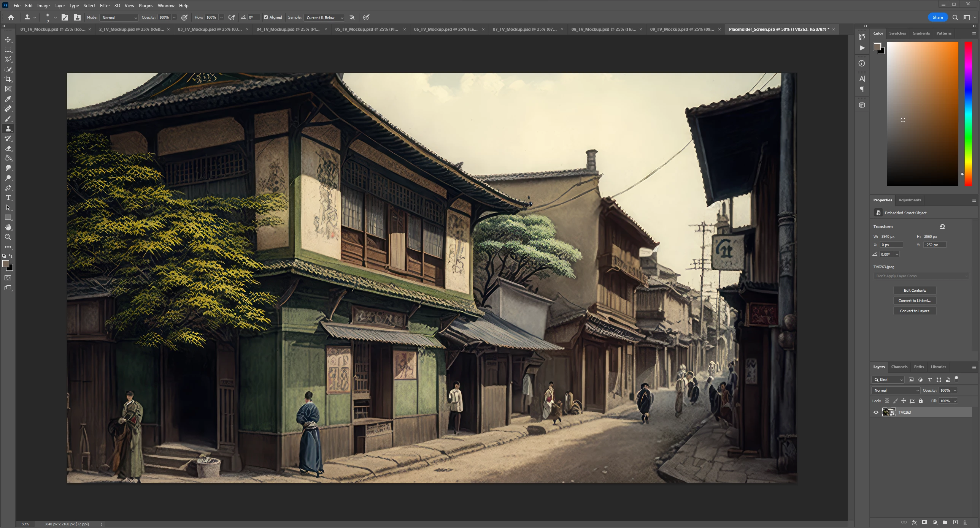The width and height of the screenshot is (980, 528).
Task: Toggle Quick Mask mode
Action: tap(8, 278)
